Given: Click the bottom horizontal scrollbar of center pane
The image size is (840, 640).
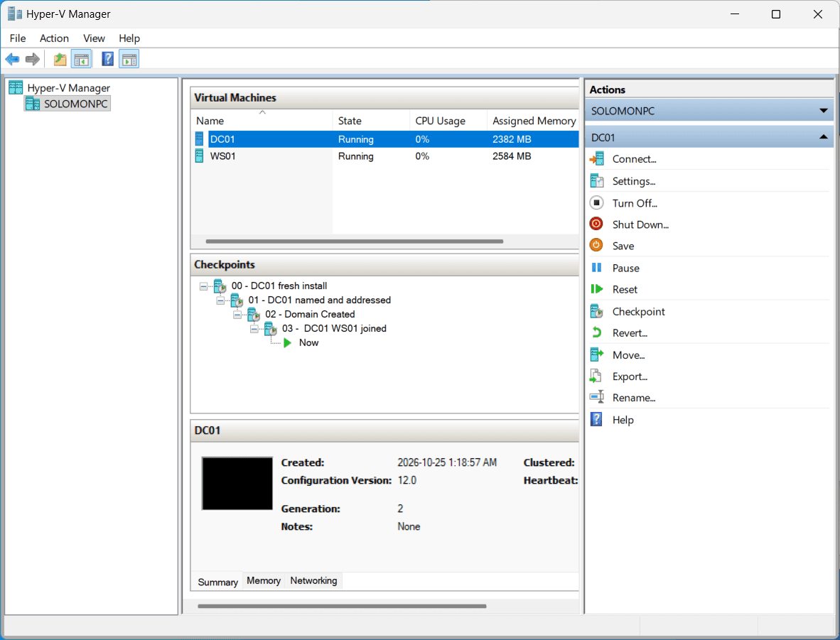Looking at the screenshot, I should pos(342,606).
